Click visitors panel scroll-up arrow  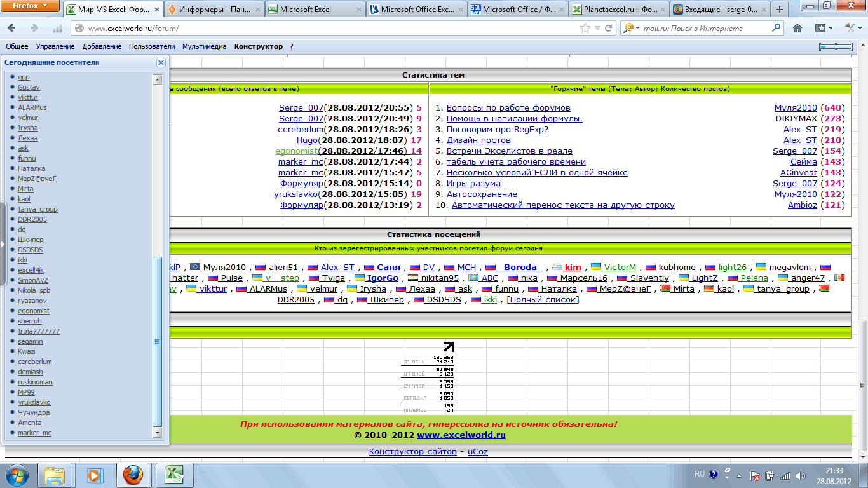click(158, 79)
